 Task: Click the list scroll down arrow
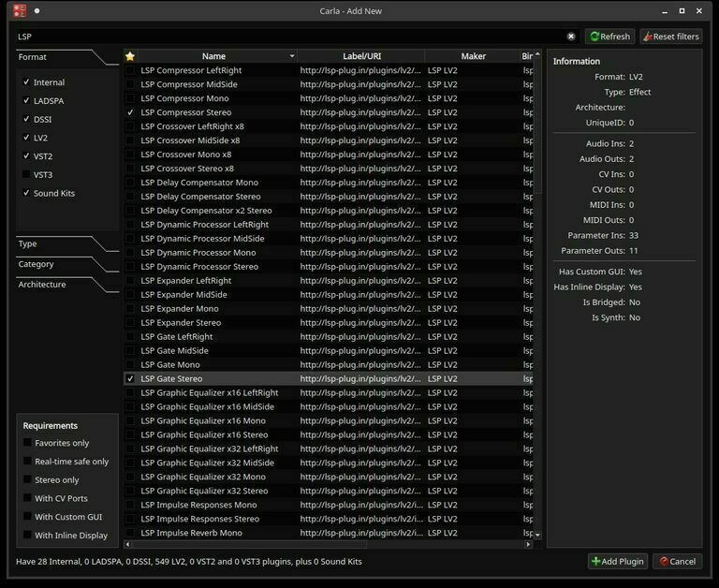point(537,536)
